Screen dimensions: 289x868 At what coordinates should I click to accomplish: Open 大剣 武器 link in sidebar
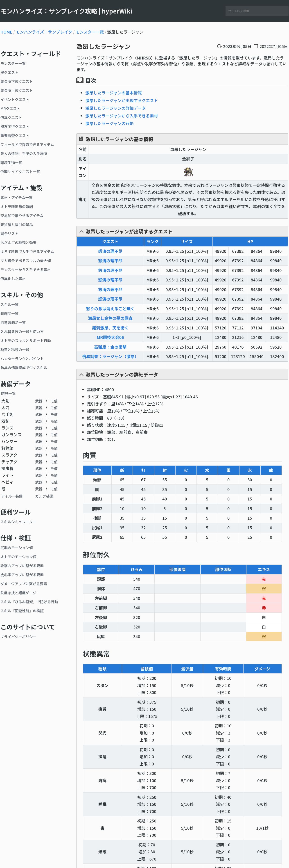click(39, 401)
